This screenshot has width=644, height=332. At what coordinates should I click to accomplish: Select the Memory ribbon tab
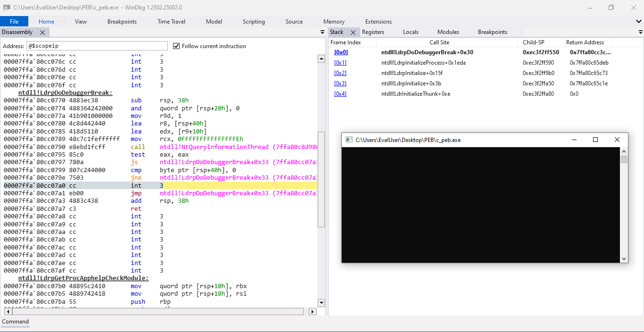pos(334,22)
